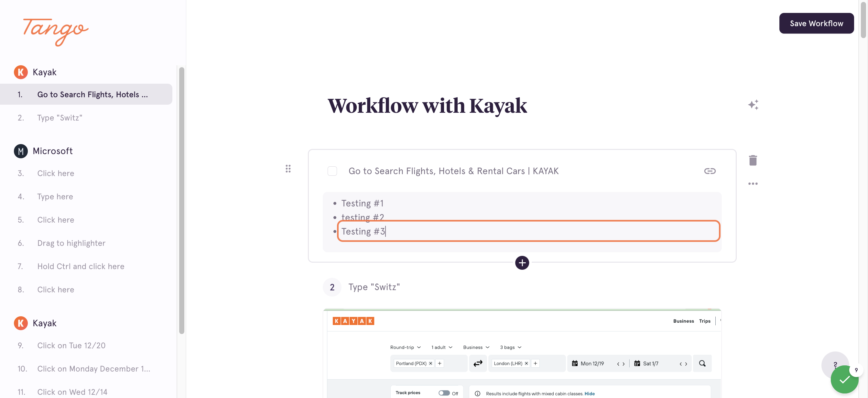Click the swap arrows icon in Kayak screenshot
Viewport: 868px width, 398px height.
pos(478,363)
